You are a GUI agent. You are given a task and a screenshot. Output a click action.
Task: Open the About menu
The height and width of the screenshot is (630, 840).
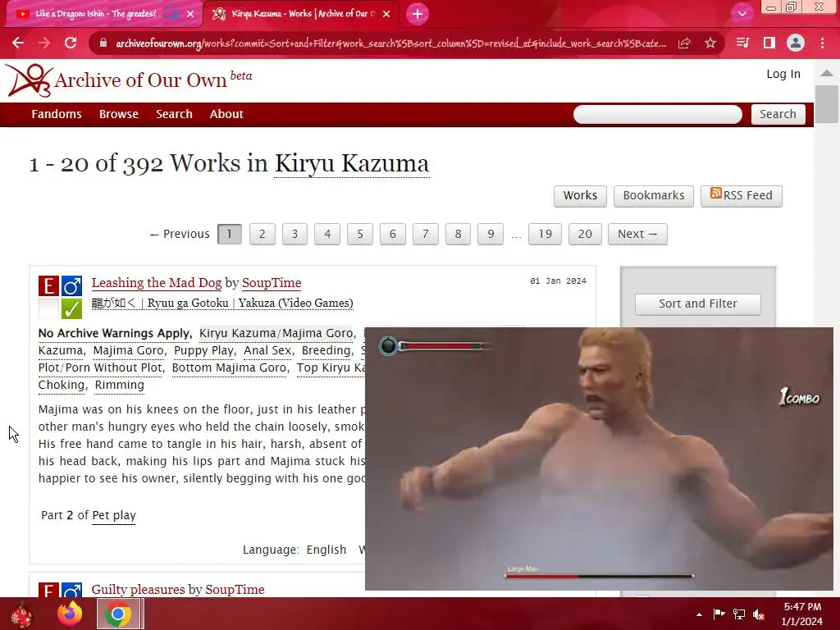coord(226,114)
